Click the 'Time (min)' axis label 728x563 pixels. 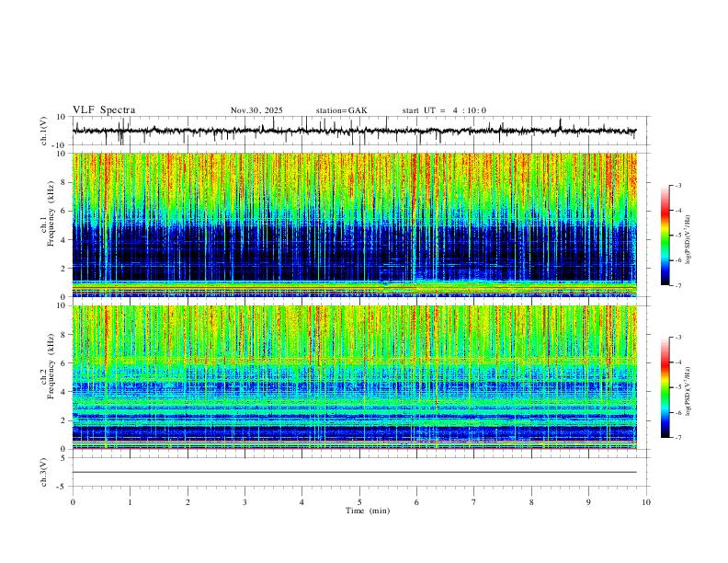(x=368, y=511)
